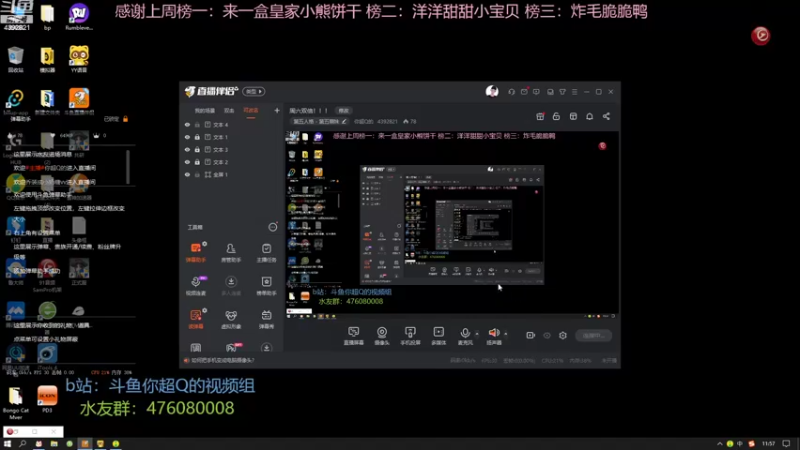The height and width of the screenshot is (450, 800).
Task: Toggle the lock on the 文本 2 source
Action: click(197, 162)
